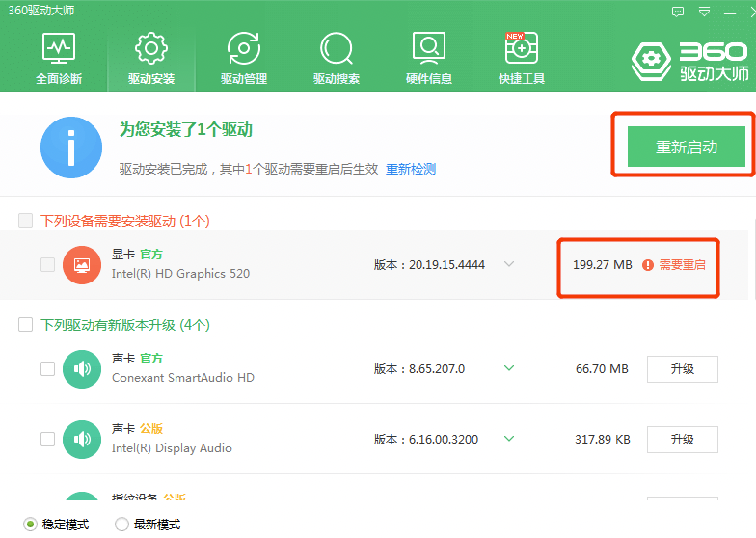Viewport: 756px width, 538px height.
Task: Click the orange 显卡 device icon
Action: click(x=82, y=265)
